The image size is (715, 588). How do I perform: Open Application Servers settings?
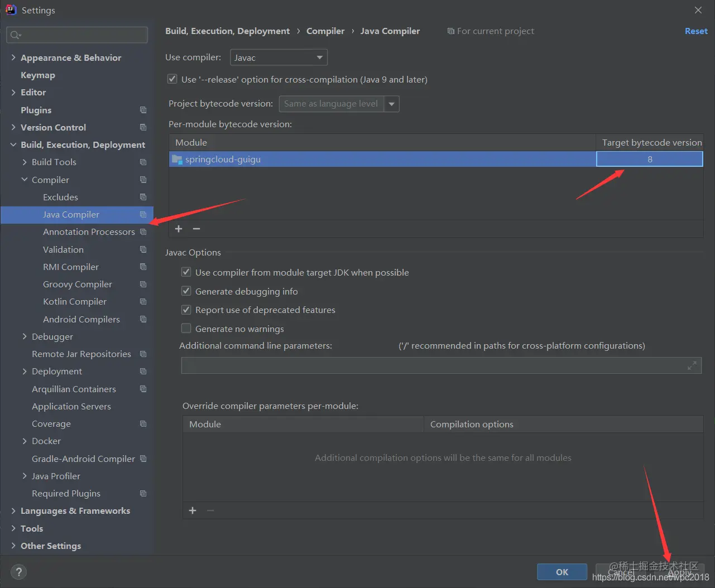(71, 406)
